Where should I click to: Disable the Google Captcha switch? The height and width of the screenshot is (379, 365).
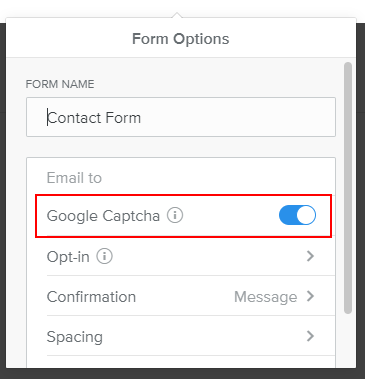click(297, 215)
